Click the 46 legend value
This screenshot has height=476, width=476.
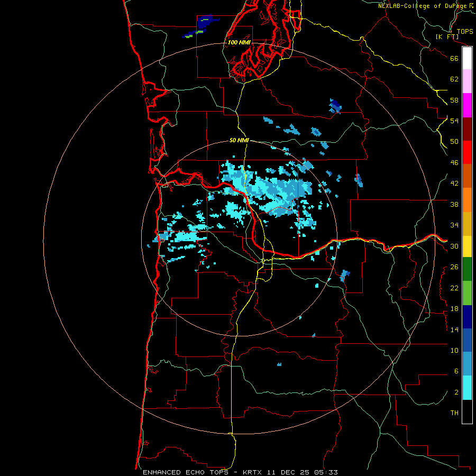pos(454,163)
